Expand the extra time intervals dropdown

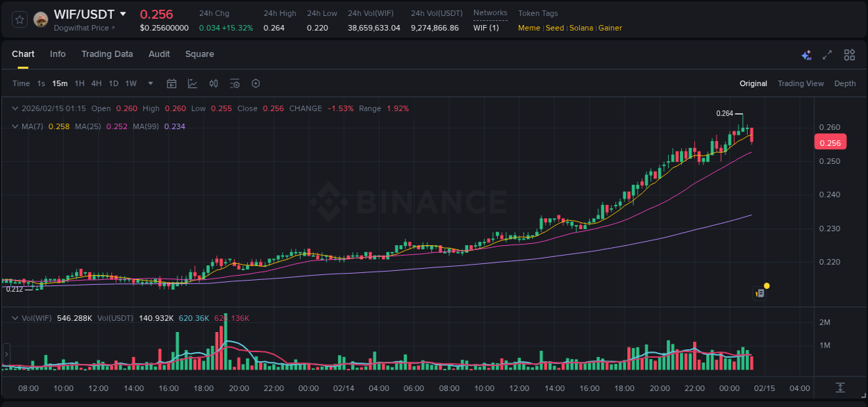[x=149, y=83]
